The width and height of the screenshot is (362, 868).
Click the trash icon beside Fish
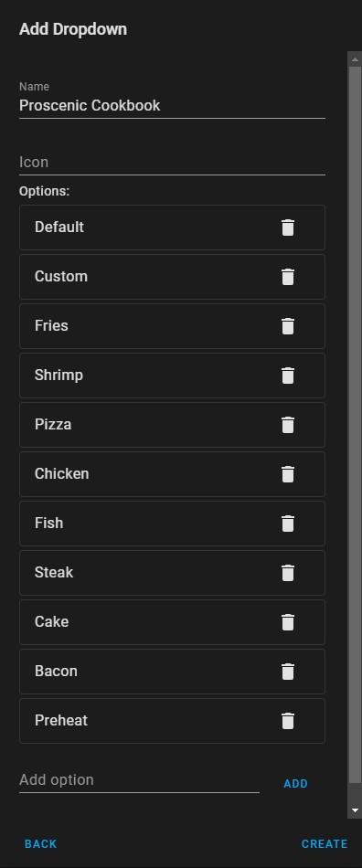(288, 524)
